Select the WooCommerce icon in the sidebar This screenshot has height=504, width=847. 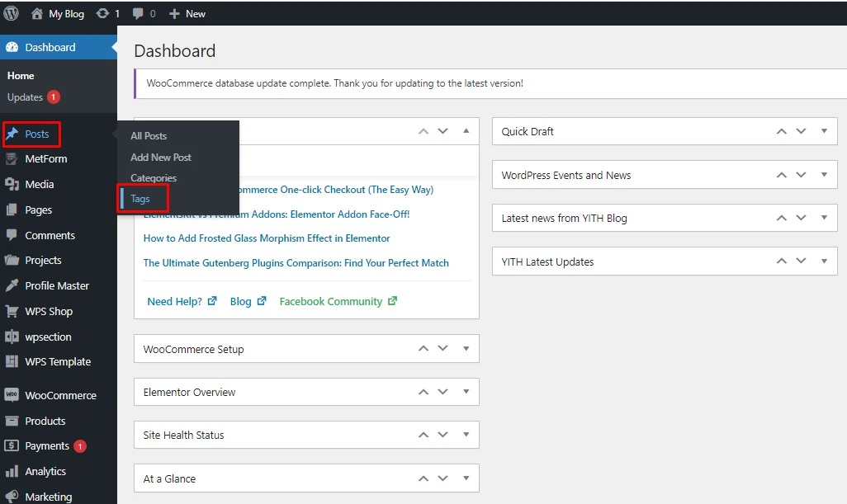(x=12, y=395)
